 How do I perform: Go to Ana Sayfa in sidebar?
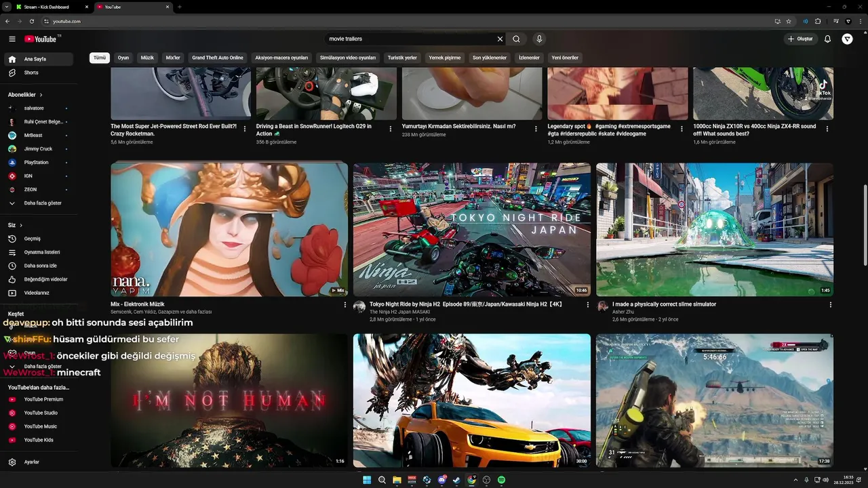tap(37, 59)
